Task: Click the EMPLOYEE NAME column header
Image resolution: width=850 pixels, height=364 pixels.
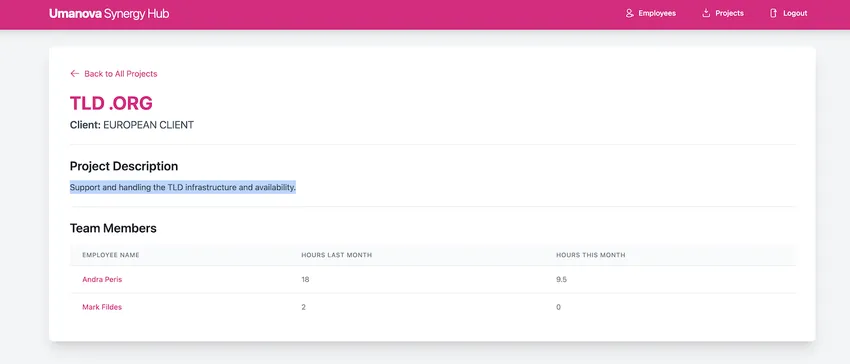Action: point(111,255)
